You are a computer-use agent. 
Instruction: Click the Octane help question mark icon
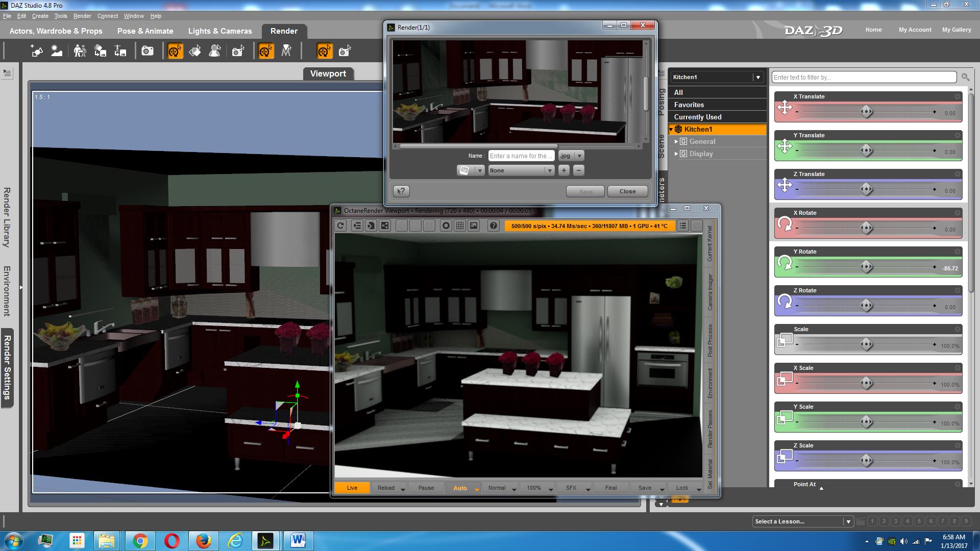pyautogui.click(x=493, y=226)
